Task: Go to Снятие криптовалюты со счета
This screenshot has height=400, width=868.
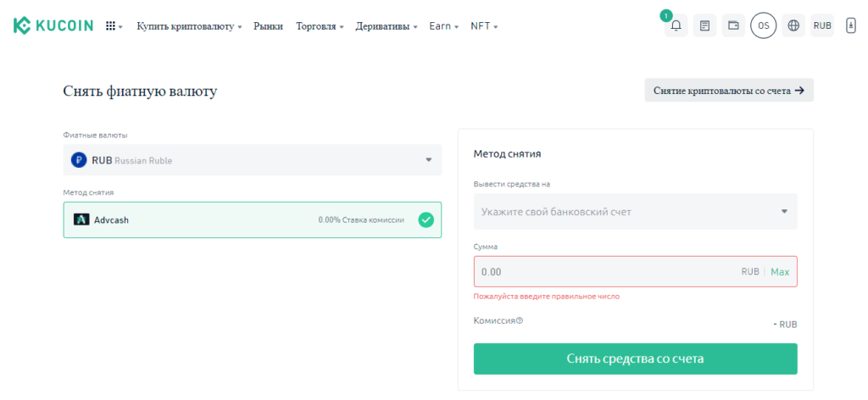Action: [x=728, y=90]
